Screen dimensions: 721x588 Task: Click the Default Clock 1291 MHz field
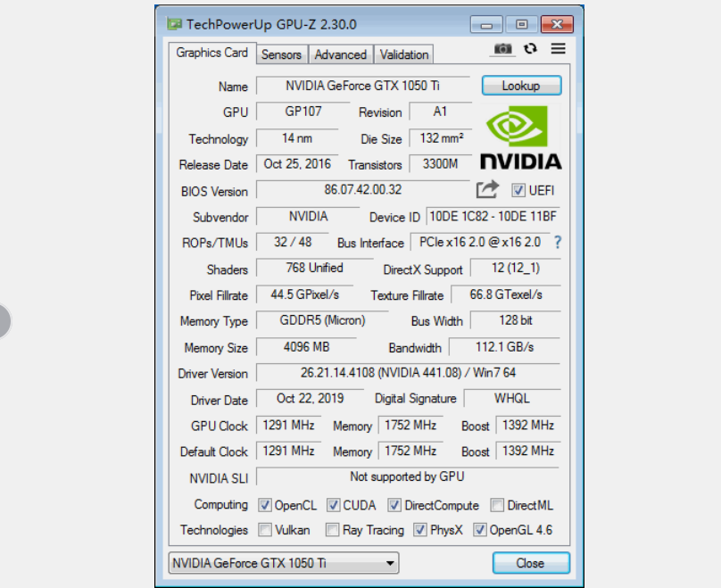(288, 451)
